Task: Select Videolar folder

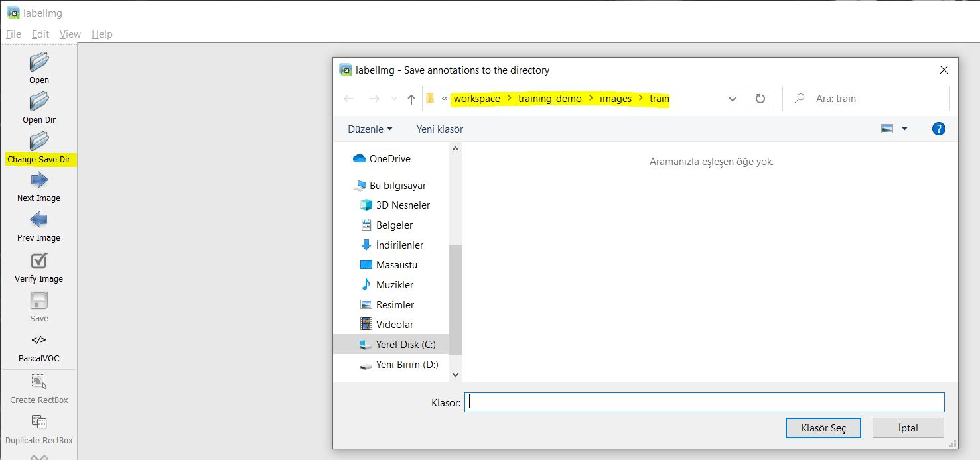Action: 387,324
